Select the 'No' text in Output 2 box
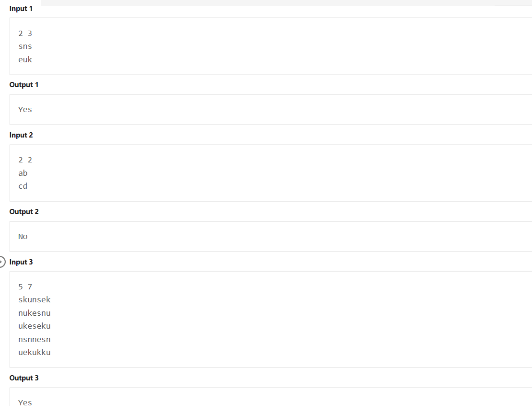The width and height of the screenshot is (532, 413). (x=23, y=237)
